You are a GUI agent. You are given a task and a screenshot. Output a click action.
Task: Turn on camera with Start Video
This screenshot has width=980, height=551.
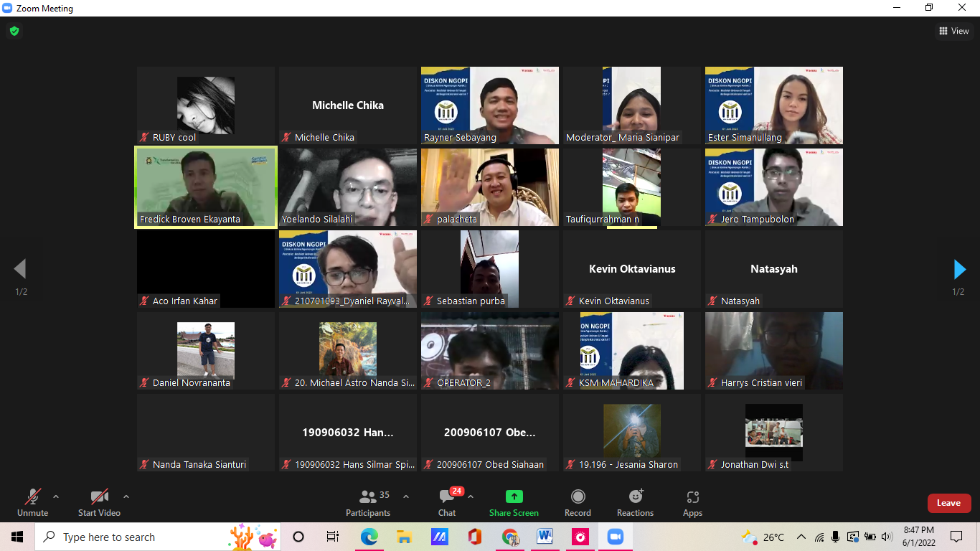pyautogui.click(x=99, y=496)
